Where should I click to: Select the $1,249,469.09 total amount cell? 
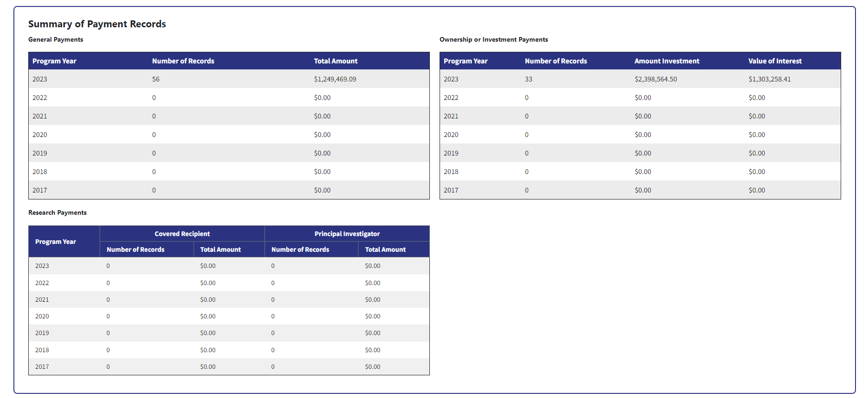[335, 79]
